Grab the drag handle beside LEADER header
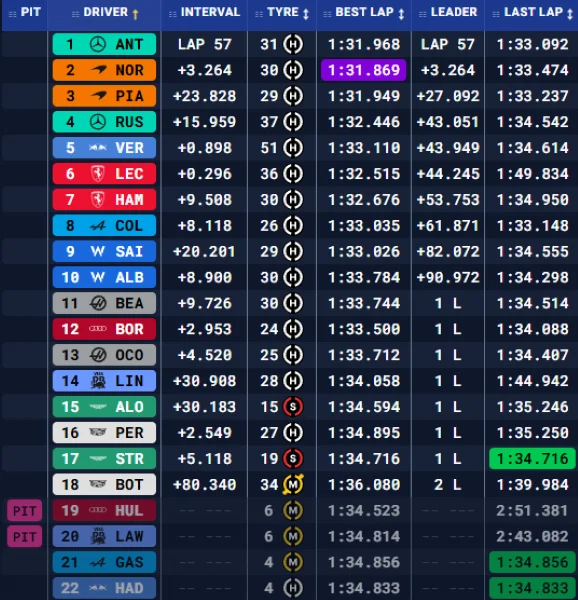 (x=423, y=14)
